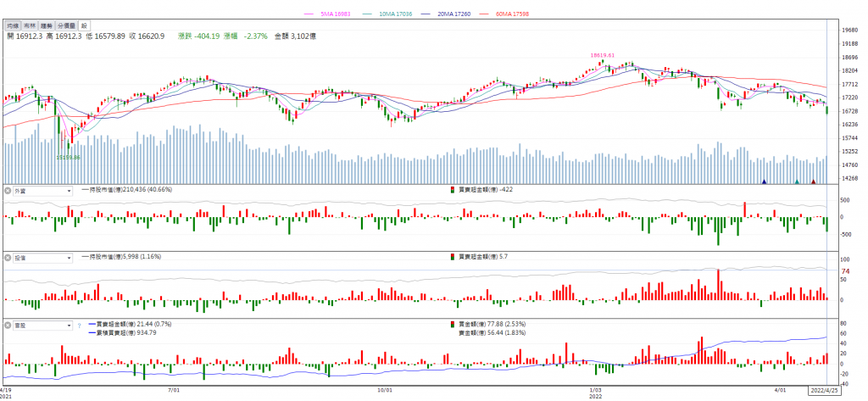
Task: Open the 外資 indicator dropdown
Action: [68, 191]
